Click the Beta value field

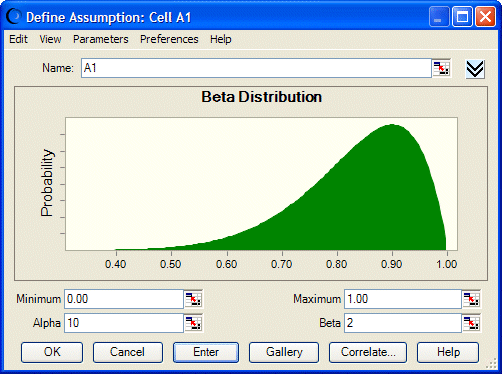tap(403, 323)
